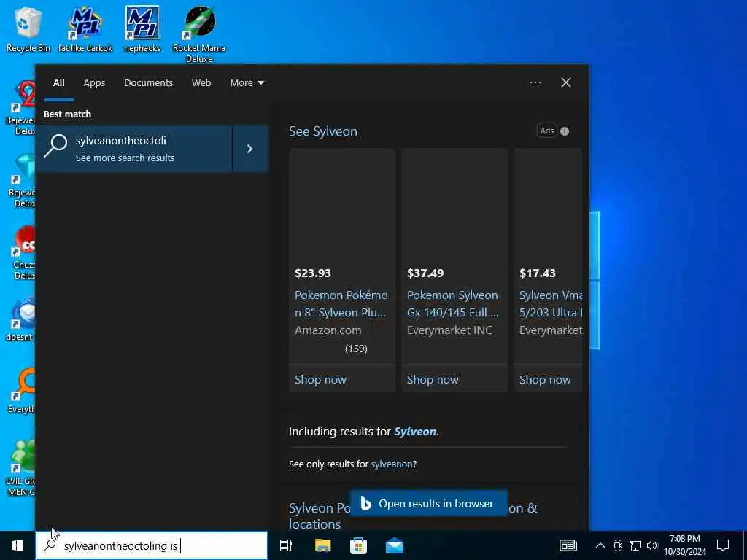
Task: Open Pokemon Sylveon Gx 140/145 product link
Action: [453, 304]
